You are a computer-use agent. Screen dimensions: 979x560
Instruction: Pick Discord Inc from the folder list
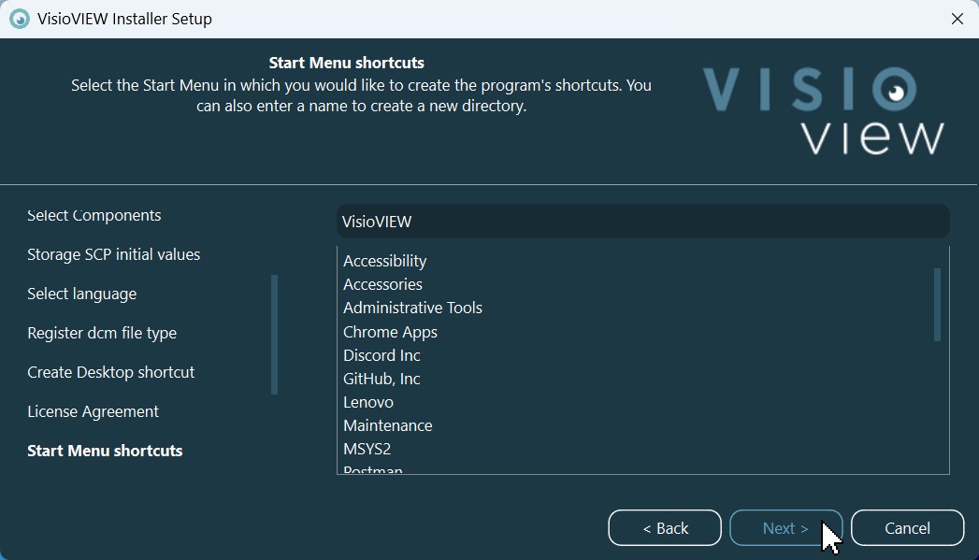(x=382, y=355)
